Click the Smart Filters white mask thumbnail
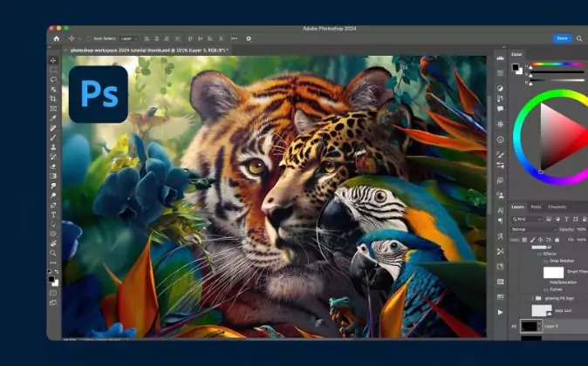 tap(553, 273)
